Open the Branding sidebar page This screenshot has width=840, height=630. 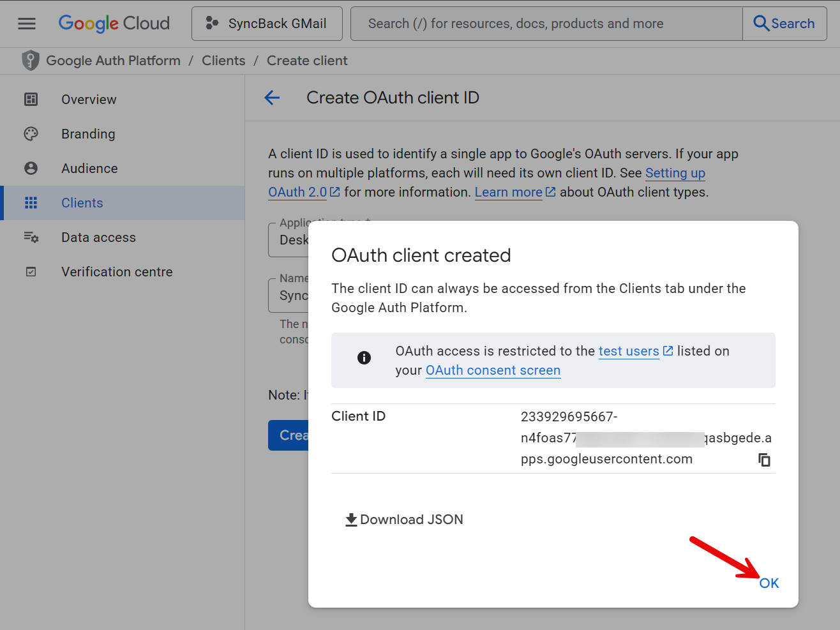(88, 134)
